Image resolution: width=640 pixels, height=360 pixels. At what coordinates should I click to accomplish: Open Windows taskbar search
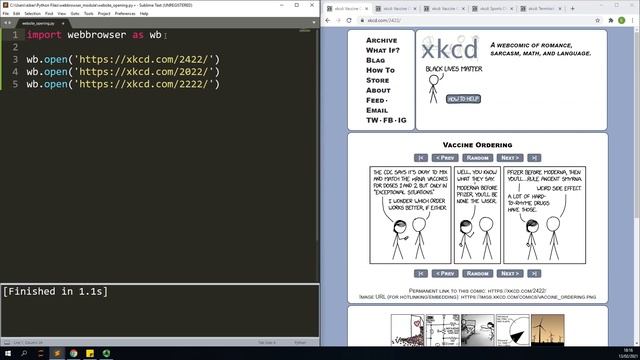click(24, 353)
